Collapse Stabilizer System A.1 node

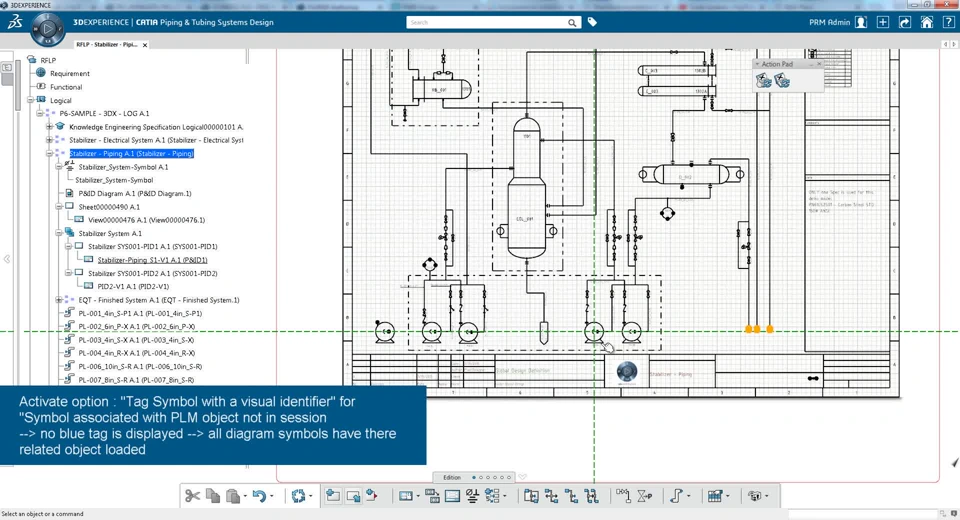click(x=59, y=233)
